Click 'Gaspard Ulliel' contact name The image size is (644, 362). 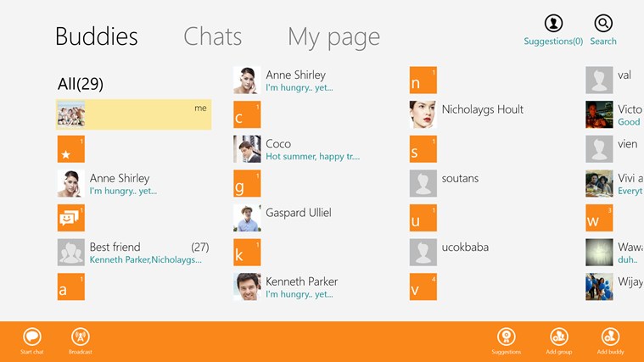pos(299,213)
